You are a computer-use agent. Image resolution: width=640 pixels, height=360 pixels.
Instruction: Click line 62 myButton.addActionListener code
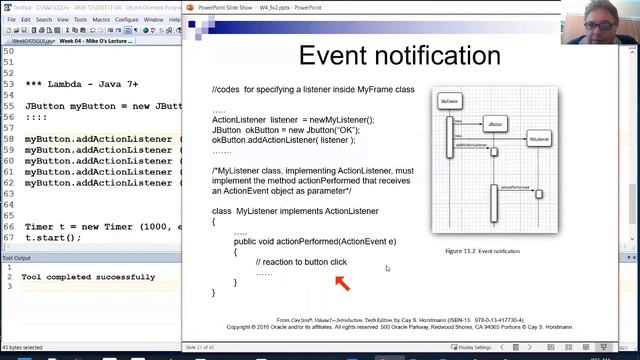tap(103, 183)
